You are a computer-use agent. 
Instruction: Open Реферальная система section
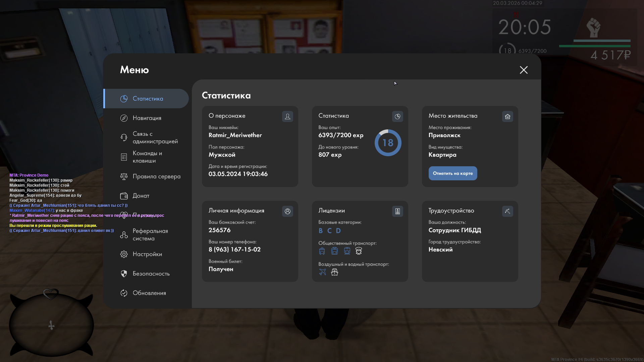pos(150,235)
